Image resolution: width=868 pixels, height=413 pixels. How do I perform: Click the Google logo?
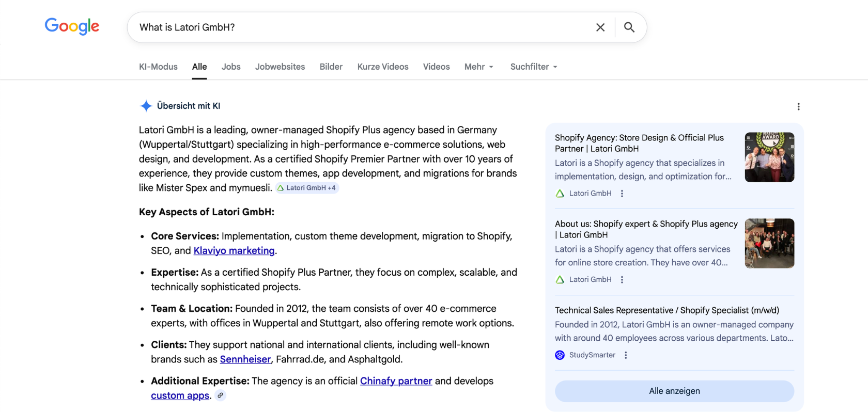click(x=72, y=26)
